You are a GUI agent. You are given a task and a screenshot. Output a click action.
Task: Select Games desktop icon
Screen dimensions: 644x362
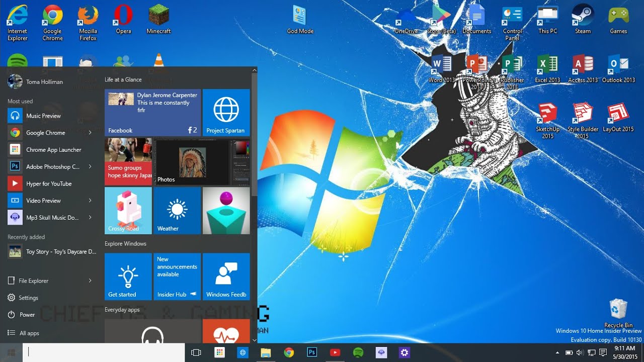click(618, 20)
